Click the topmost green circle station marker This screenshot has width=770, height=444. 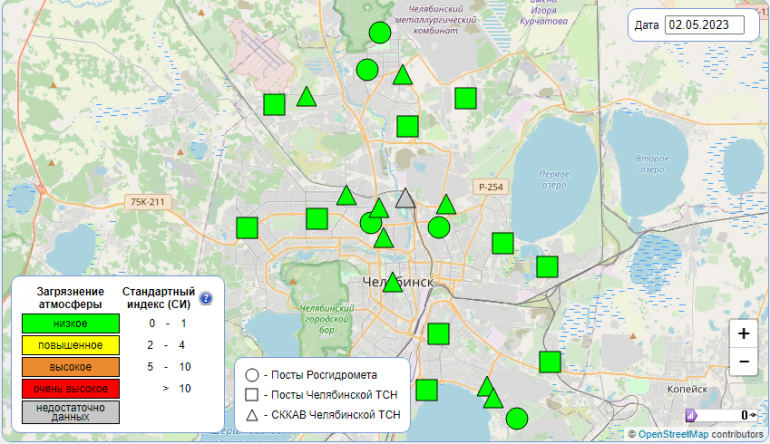(380, 33)
